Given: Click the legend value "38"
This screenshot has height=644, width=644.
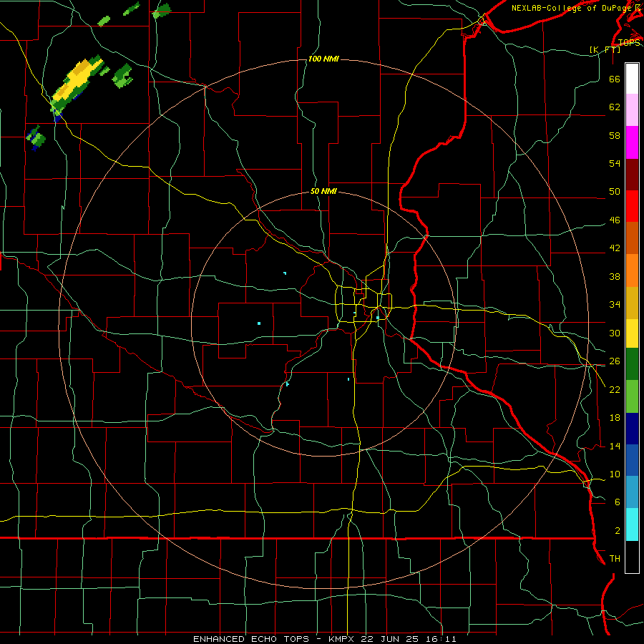Looking at the screenshot, I should point(615,276).
